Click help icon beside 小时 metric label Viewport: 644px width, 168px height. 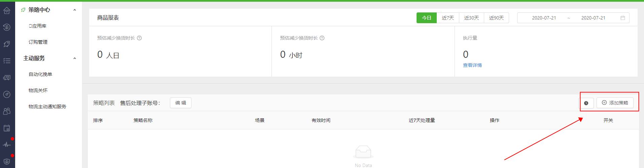point(322,38)
